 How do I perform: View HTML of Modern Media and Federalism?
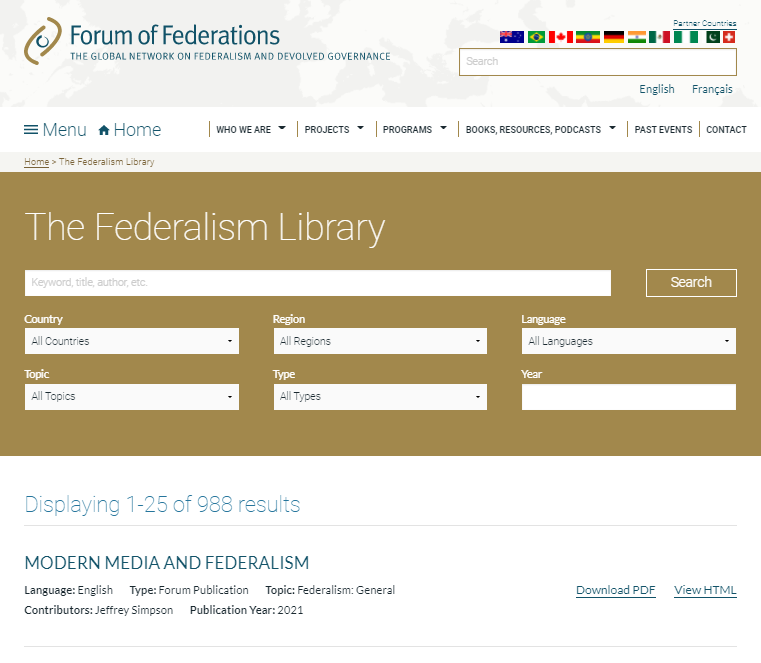[705, 590]
